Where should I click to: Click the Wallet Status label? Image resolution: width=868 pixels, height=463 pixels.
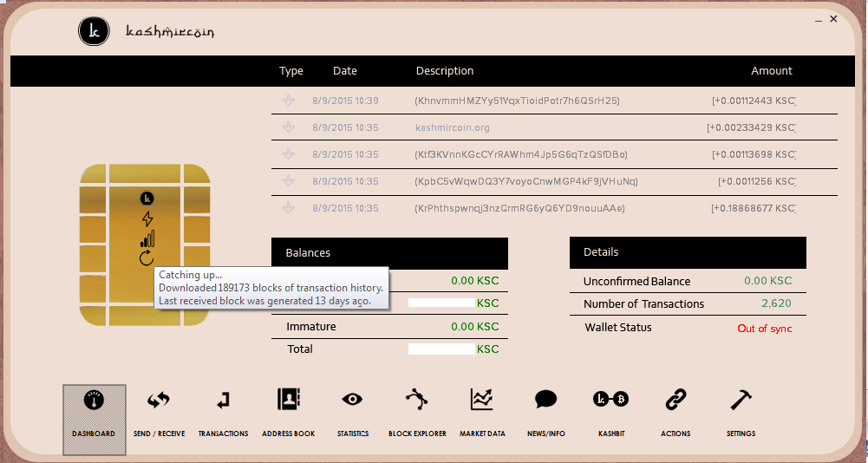pos(617,328)
